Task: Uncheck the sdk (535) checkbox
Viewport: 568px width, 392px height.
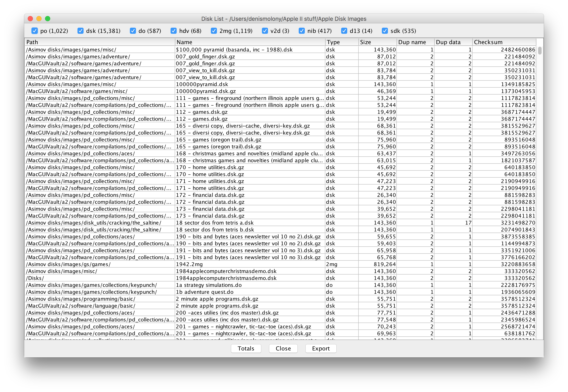Action: pos(385,31)
